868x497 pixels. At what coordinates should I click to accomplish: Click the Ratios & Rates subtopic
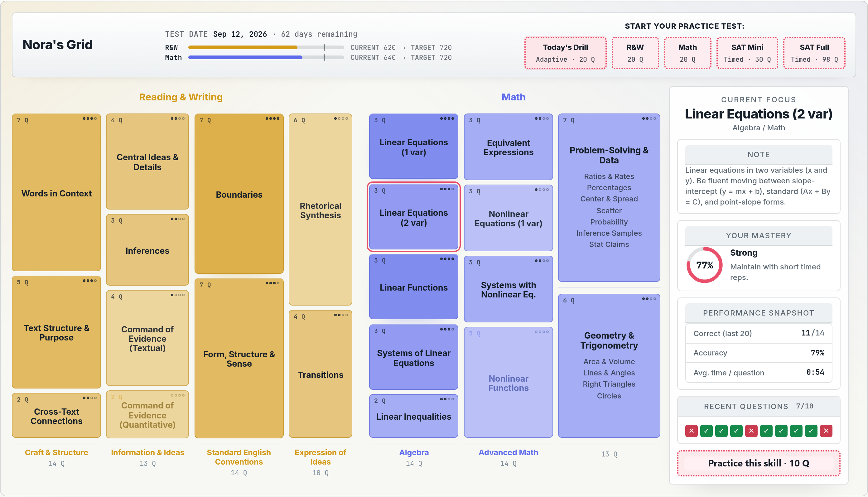(609, 176)
